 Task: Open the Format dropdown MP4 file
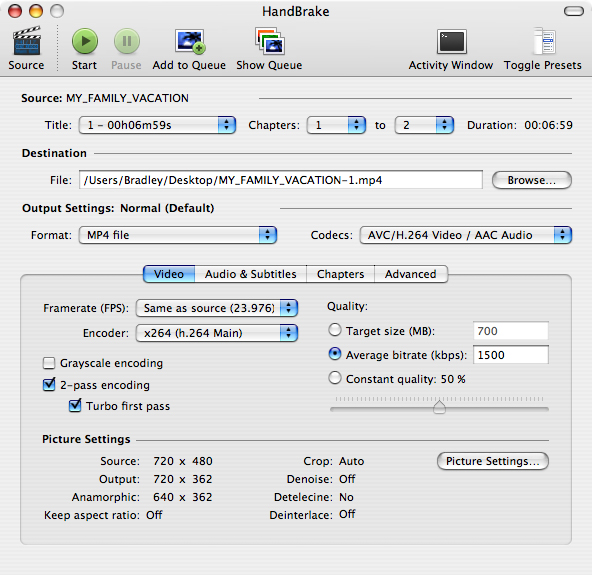178,235
